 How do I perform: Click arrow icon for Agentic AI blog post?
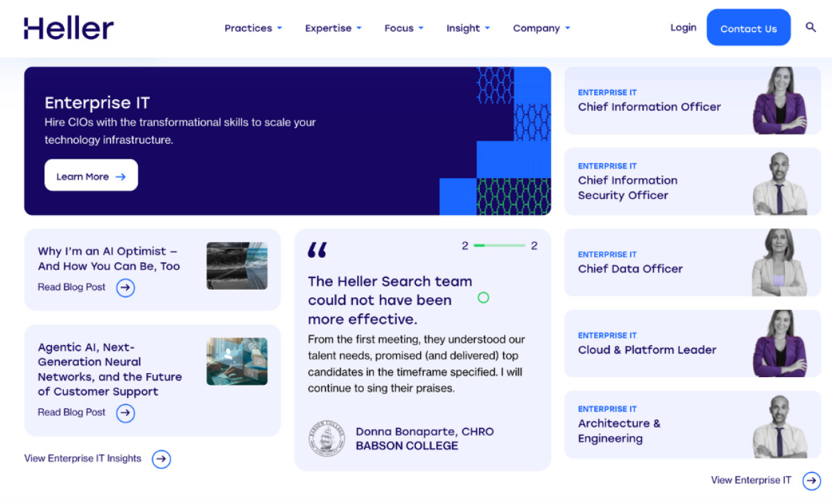[125, 413]
